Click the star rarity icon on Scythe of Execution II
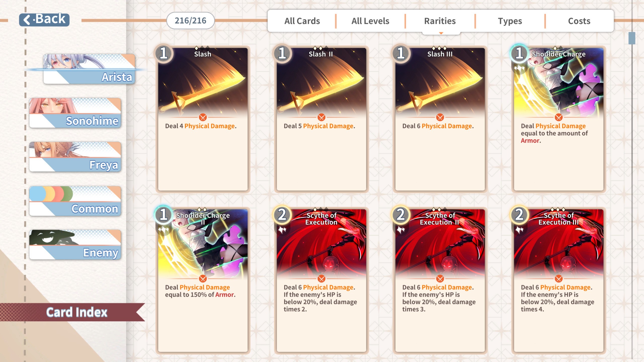Image resolution: width=644 pixels, height=362 pixels. coord(401,229)
